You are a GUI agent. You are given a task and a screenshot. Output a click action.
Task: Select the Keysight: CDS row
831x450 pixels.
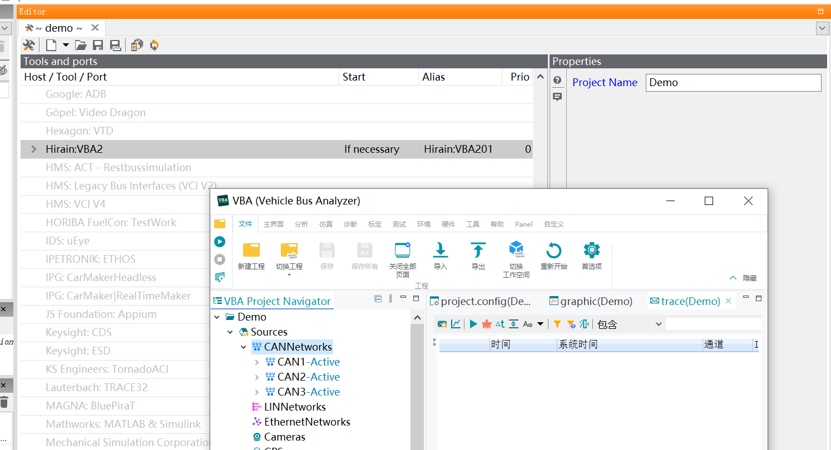coord(116,332)
